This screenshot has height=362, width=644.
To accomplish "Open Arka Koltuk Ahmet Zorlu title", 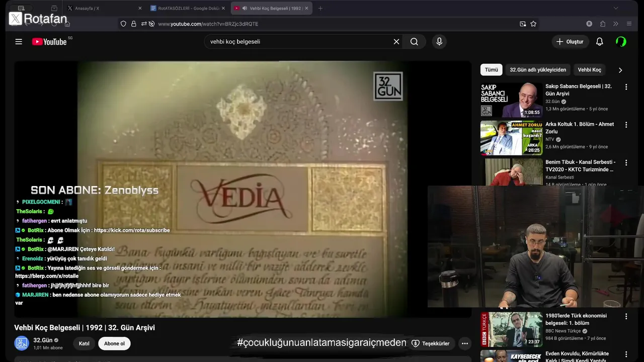I will coord(580,128).
